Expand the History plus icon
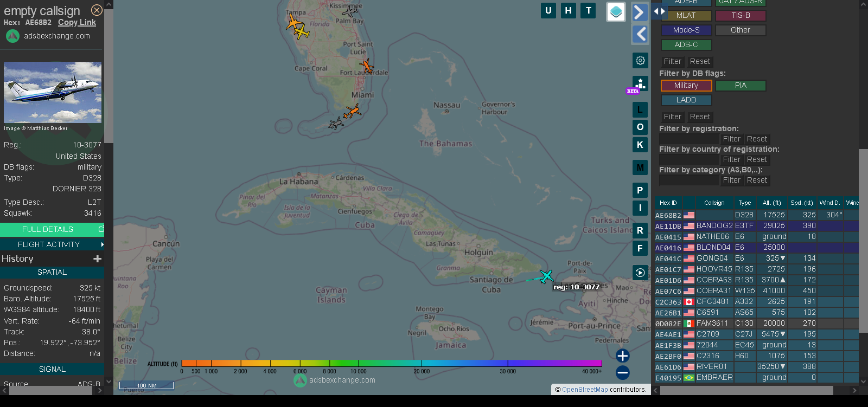 (x=98, y=259)
